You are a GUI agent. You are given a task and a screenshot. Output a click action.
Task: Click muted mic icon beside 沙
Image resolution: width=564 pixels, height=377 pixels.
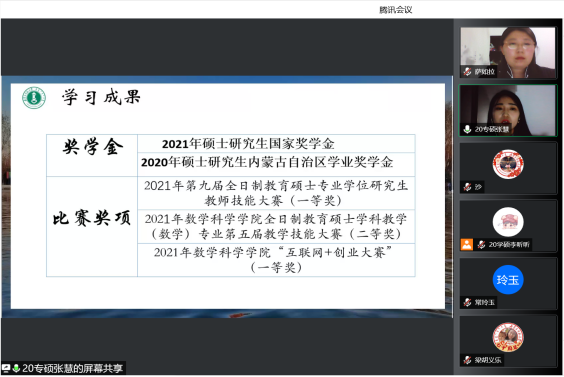tap(467, 187)
